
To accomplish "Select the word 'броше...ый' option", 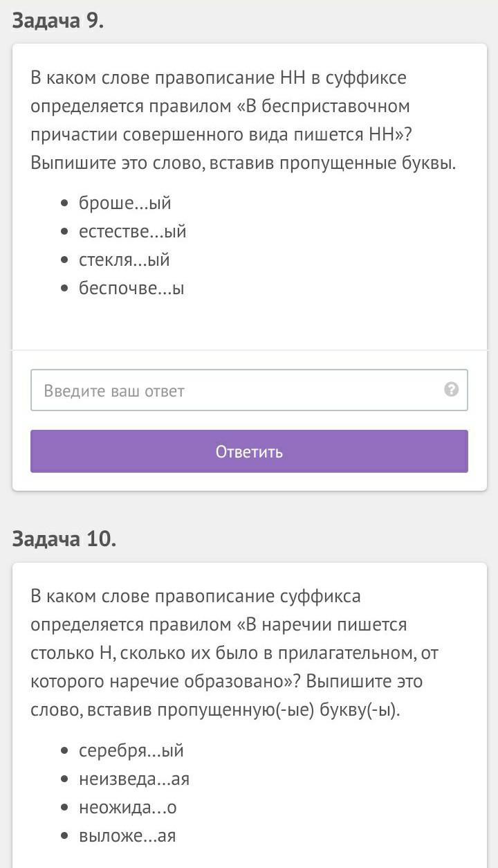I will [x=124, y=203].
